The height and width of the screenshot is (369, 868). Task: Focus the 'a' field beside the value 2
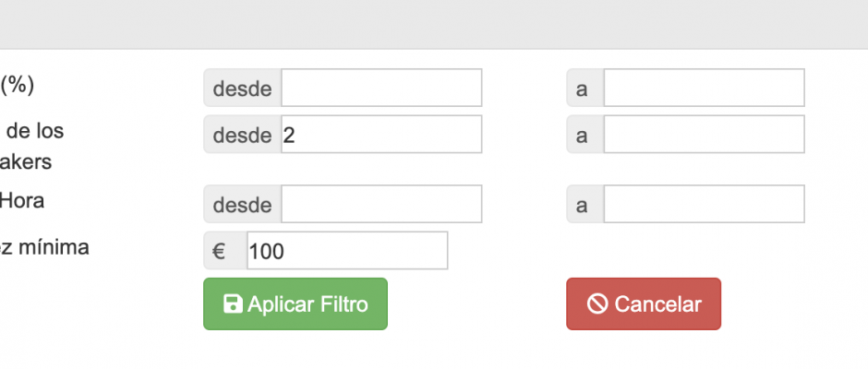705,134
